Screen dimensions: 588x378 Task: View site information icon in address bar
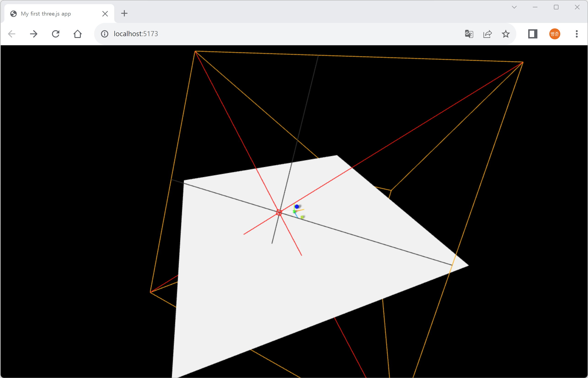tap(105, 34)
